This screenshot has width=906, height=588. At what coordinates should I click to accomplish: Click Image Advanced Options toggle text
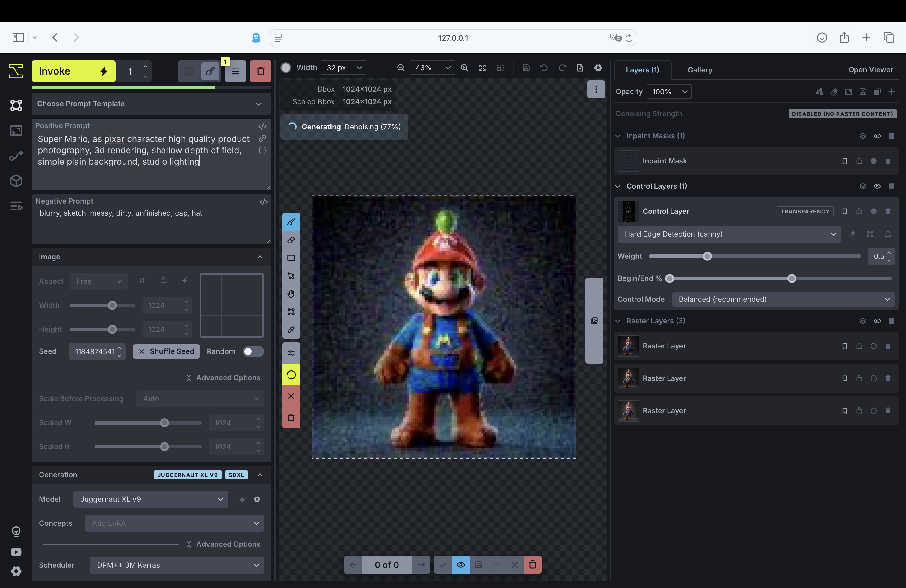[228, 378]
